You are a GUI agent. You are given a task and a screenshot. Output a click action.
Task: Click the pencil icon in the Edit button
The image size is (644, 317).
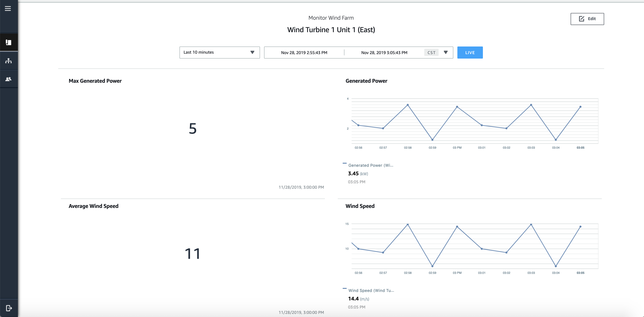[x=582, y=19]
